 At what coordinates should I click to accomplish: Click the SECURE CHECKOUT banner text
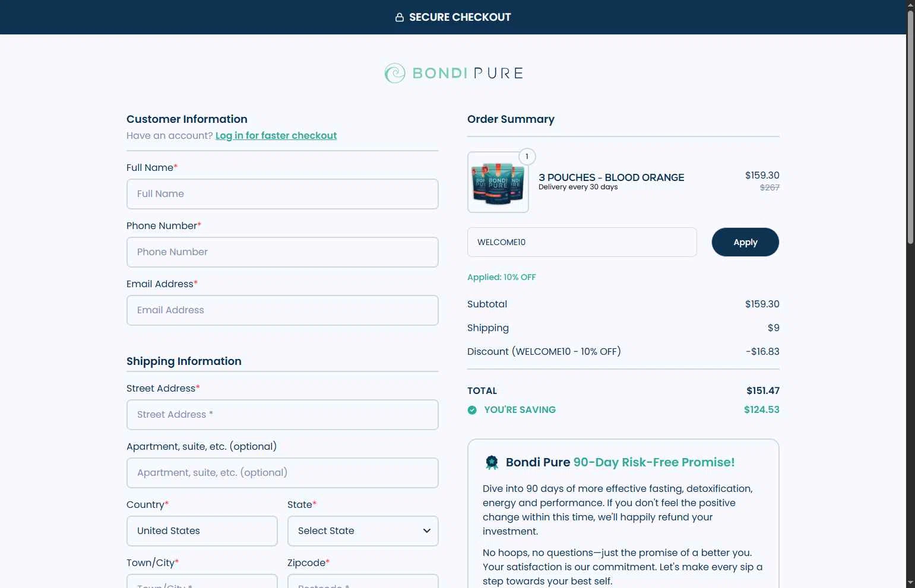click(460, 17)
